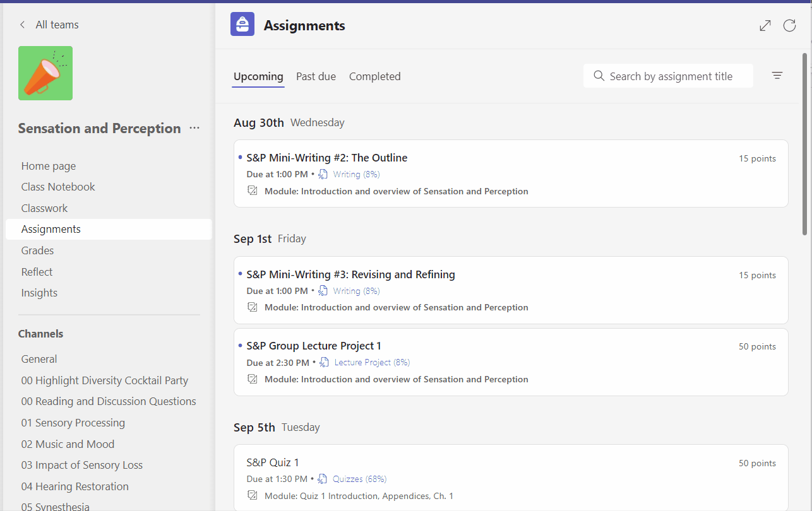Open S&P Mini-Writing #3: Revising and Refining
The width and height of the screenshot is (812, 511).
pyautogui.click(x=350, y=274)
